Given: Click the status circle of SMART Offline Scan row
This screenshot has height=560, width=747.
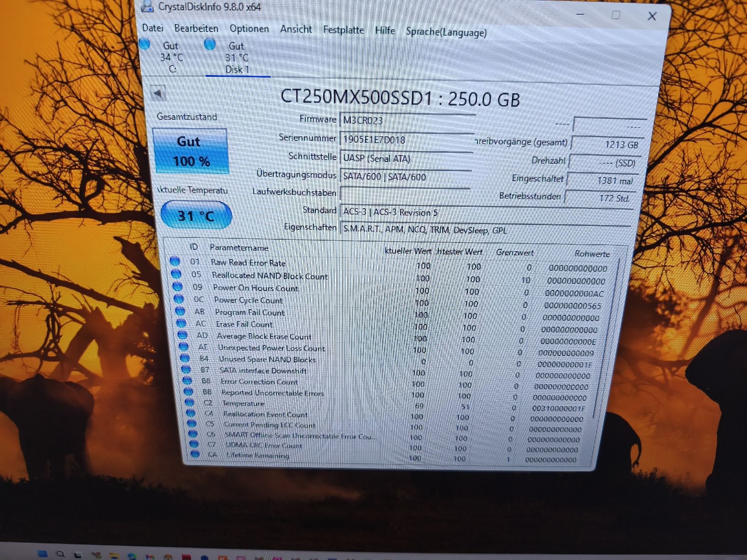Looking at the screenshot, I should coord(193,434).
